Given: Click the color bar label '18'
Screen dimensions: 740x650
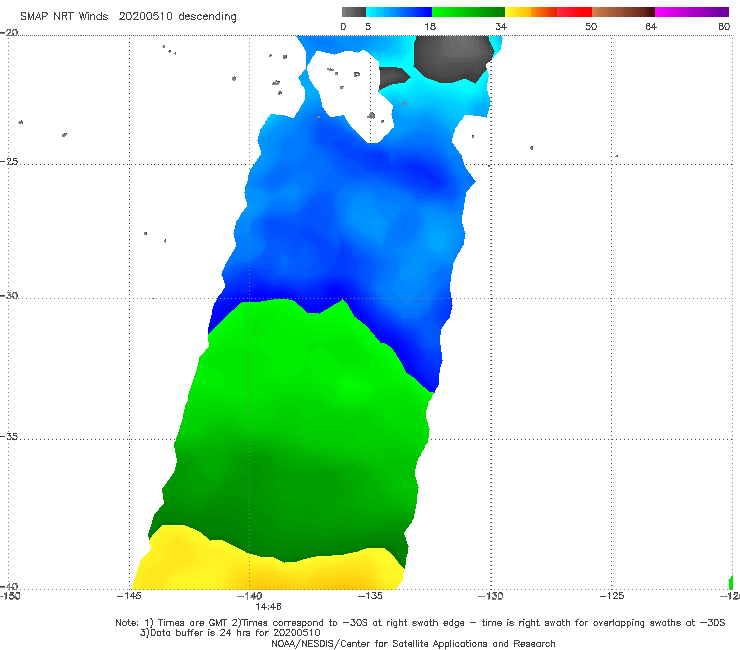Looking at the screenshot, I should click(430, 27).
